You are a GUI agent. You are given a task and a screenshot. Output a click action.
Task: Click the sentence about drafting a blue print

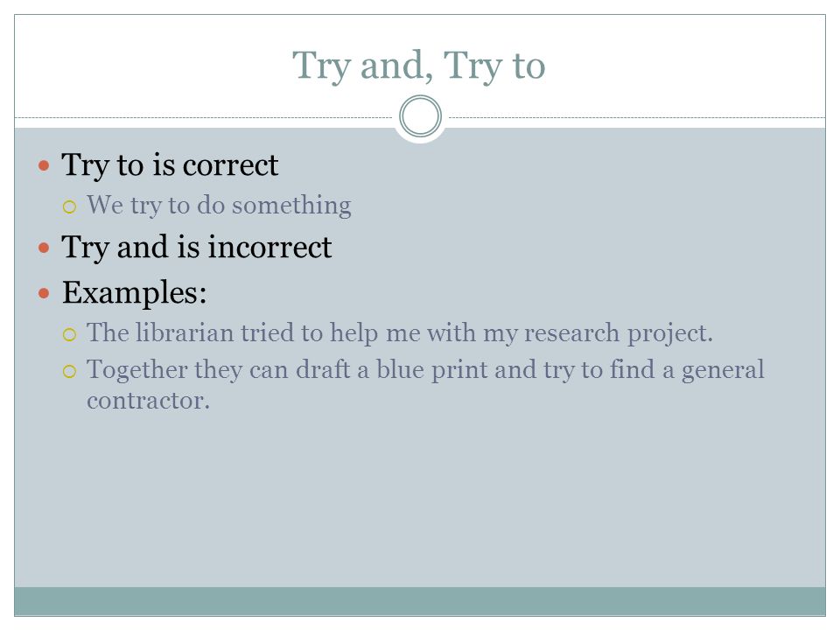(x=425, y=385)
